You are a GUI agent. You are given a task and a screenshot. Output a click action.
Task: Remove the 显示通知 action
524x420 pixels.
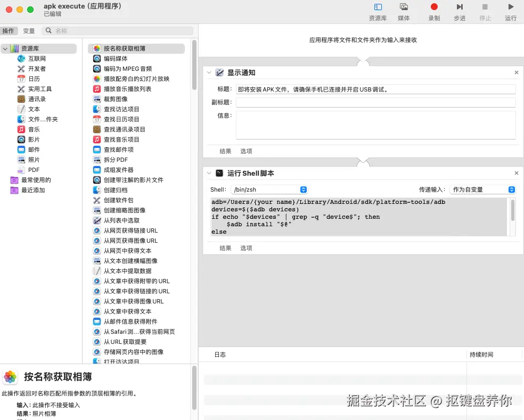pyautogui.click(x=517, y=72)
